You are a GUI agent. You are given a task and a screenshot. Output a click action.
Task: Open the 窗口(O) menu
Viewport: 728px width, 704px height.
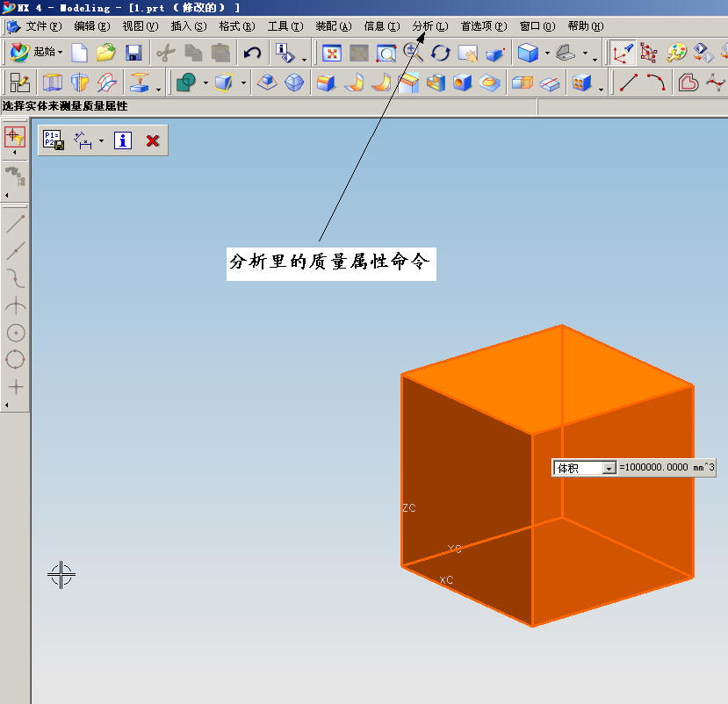pos(537,26)
